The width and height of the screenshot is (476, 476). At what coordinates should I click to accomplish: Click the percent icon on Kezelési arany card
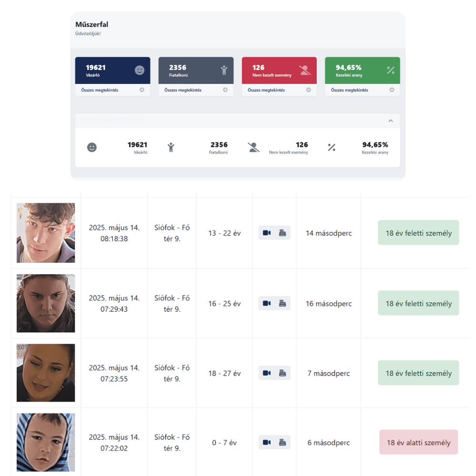[391, 70]
